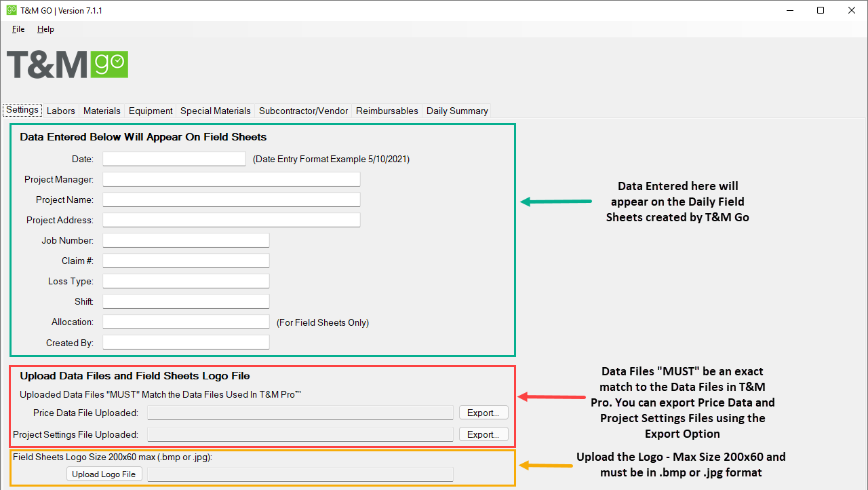Click the Project Name text box
Screen dimensions: 868x490
(231, 200)
